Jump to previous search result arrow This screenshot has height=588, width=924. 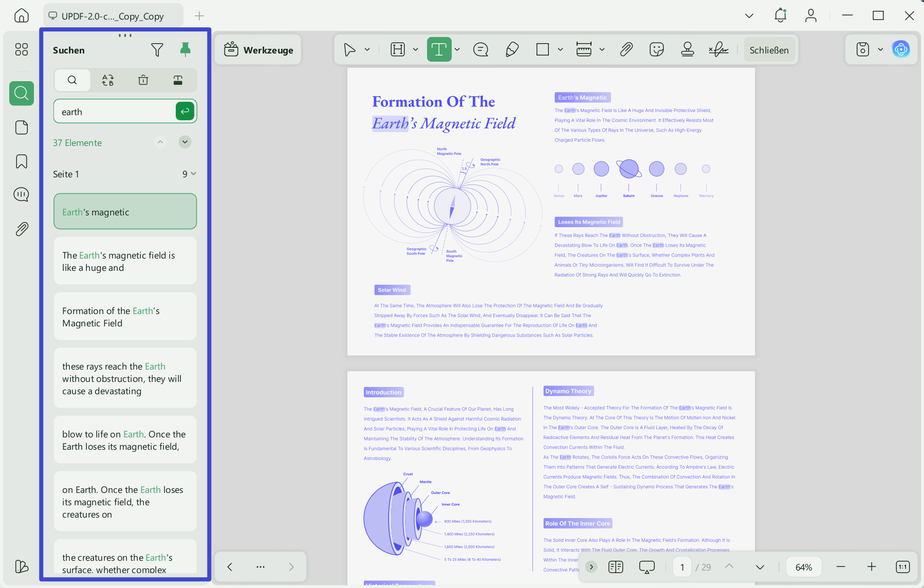[x=160, y=142]
